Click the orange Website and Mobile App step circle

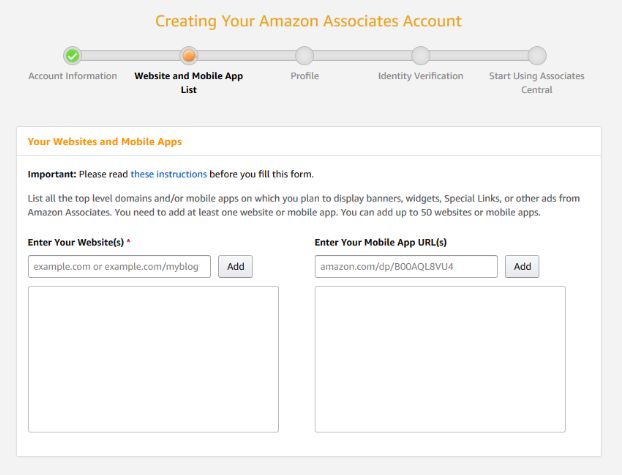pos(188,55)
